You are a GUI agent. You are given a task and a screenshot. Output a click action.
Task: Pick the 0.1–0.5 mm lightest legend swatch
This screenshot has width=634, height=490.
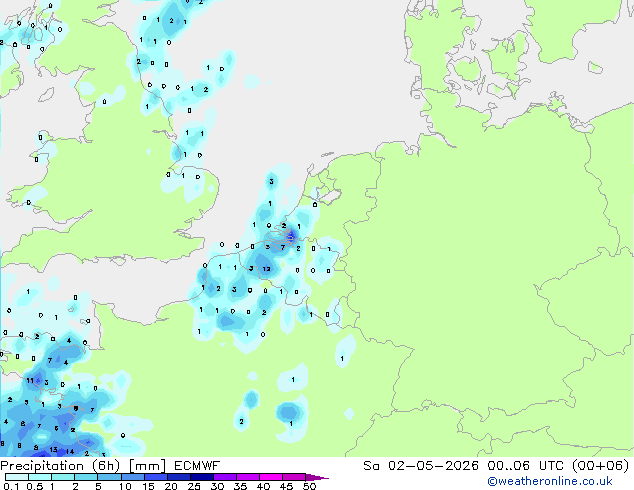click(17, 477)
